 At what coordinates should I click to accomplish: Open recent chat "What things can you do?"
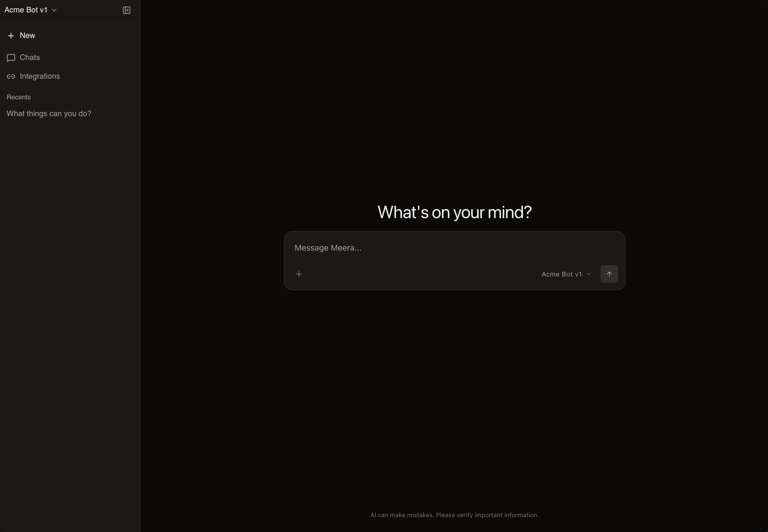(49, 113)
